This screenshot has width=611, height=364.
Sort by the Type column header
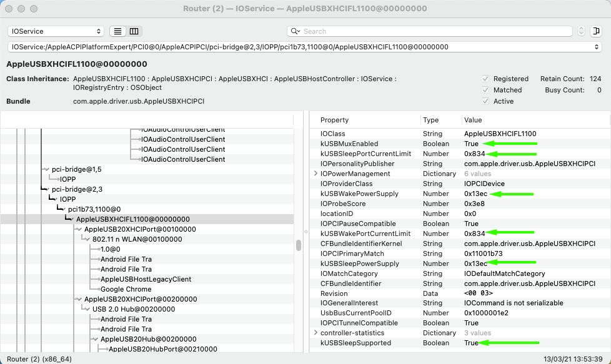pyautogui.click(x=430, y=120)
